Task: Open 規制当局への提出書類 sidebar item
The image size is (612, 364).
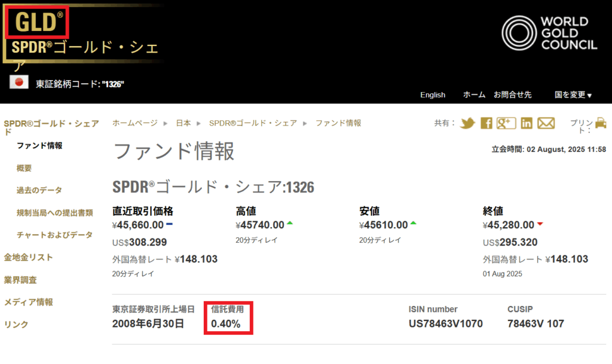Action: pyautogui.click(x=55, y=213)
